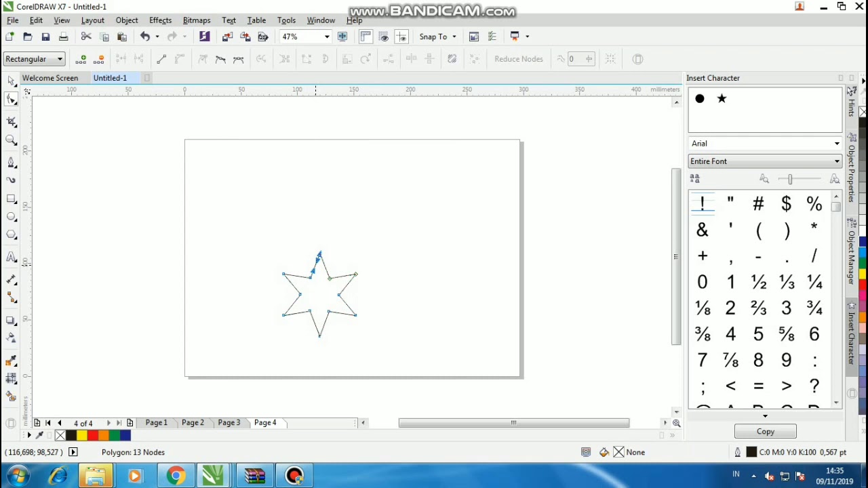868x488 pixels.
Task: Choose the Zoom tool in the toolbox
Action: (12, 140)
